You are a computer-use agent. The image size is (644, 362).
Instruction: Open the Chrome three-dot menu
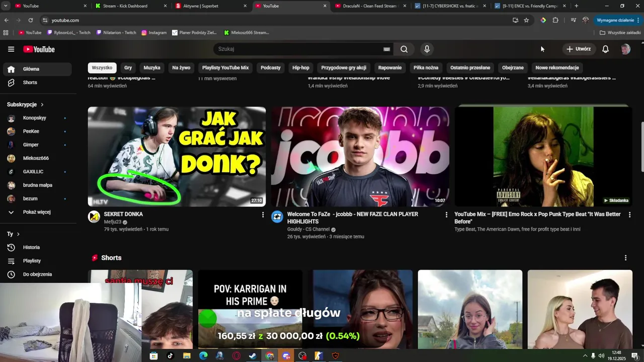[638, 20]
